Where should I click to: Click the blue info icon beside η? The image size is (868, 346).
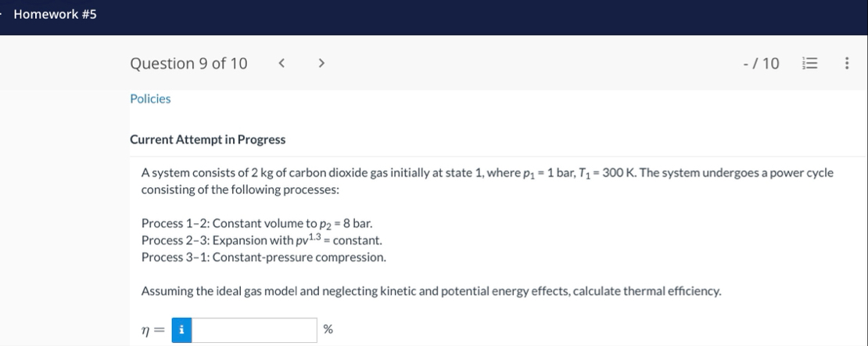tap(181, 330)
